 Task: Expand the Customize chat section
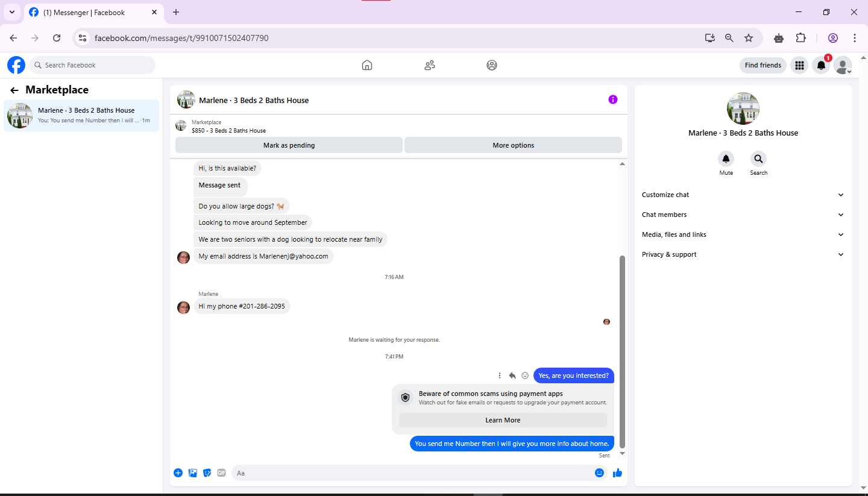coord(743,195)
